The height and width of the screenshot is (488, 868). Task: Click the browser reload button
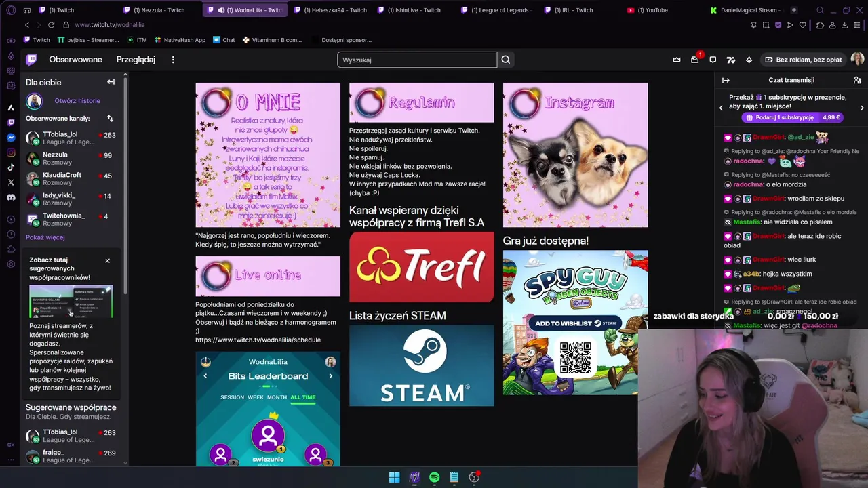(51, 25)
